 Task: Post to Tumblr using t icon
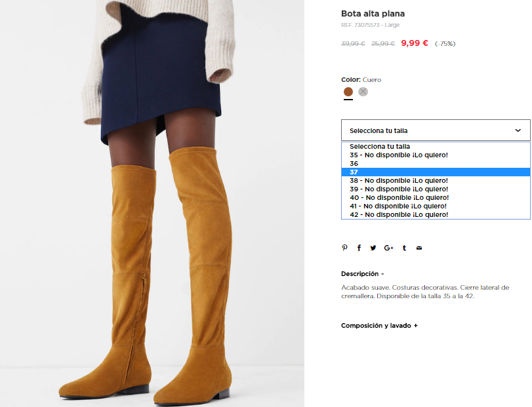[404, 248]
